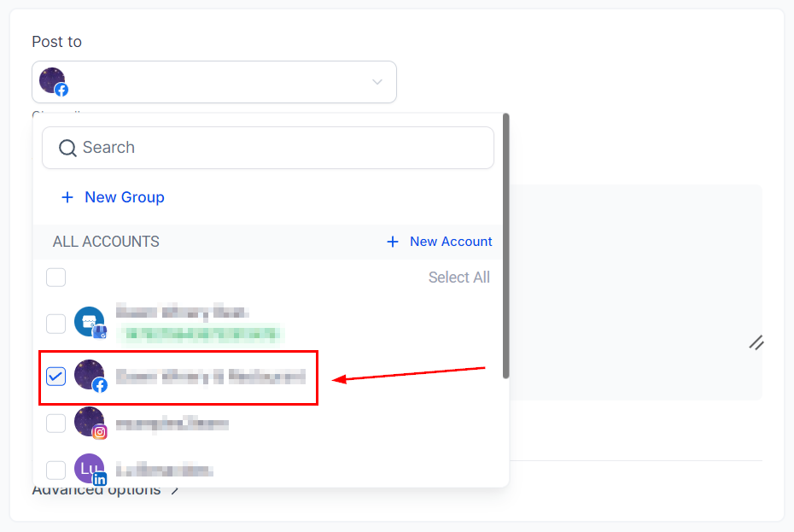Tick the Select All checkbox
This screenshot has width=794, height=532.
(55, 278)
